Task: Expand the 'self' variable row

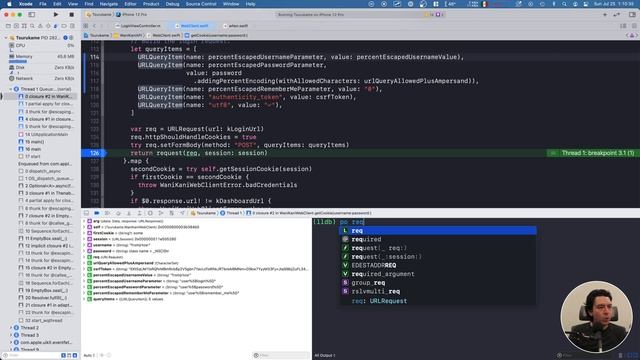Action: click(x=84, y=227)
